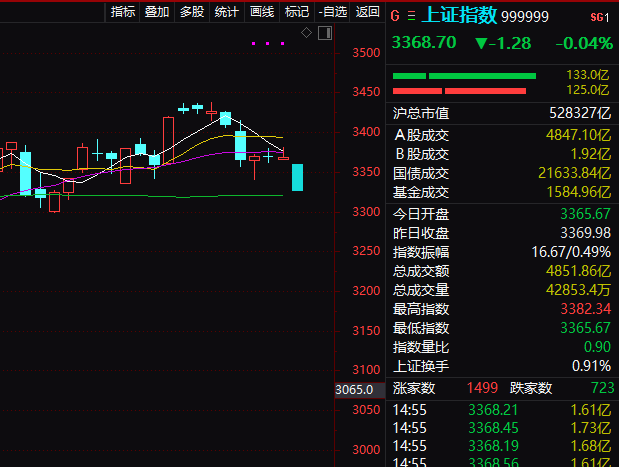Click tick row with price 3368.19

(502, 446)
